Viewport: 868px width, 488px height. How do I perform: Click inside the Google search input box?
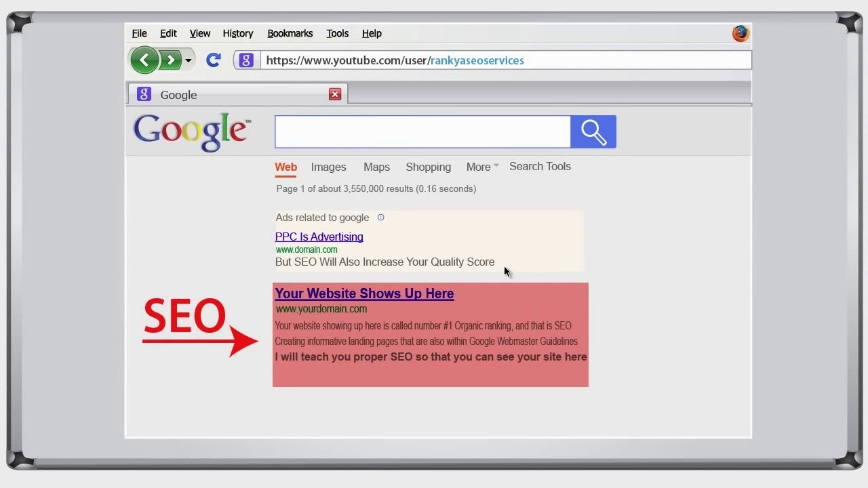[422, 131]
